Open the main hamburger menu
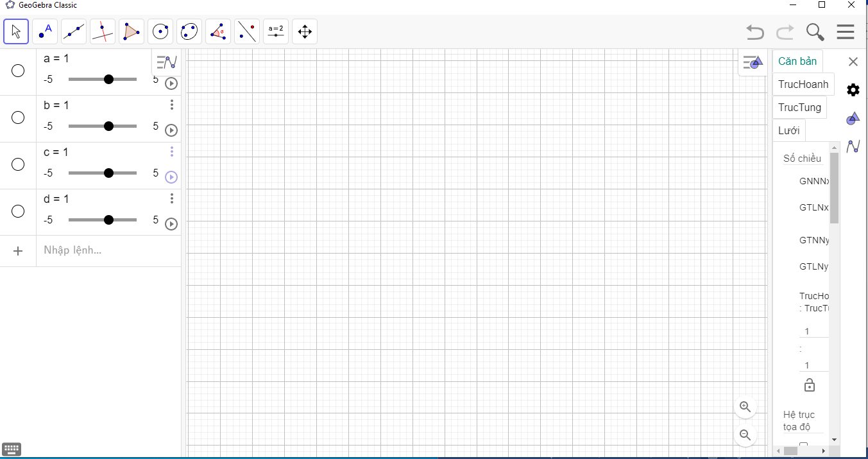 pos(845,31)
